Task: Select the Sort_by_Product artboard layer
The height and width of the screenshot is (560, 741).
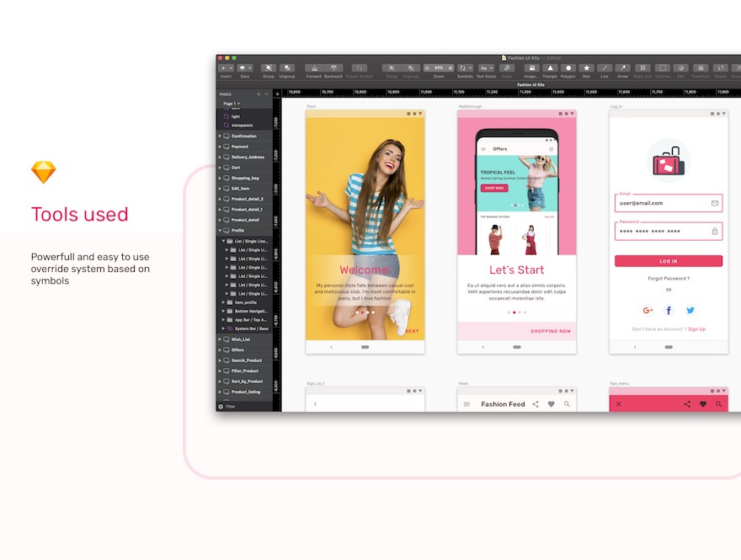Action: click(245, 381)
